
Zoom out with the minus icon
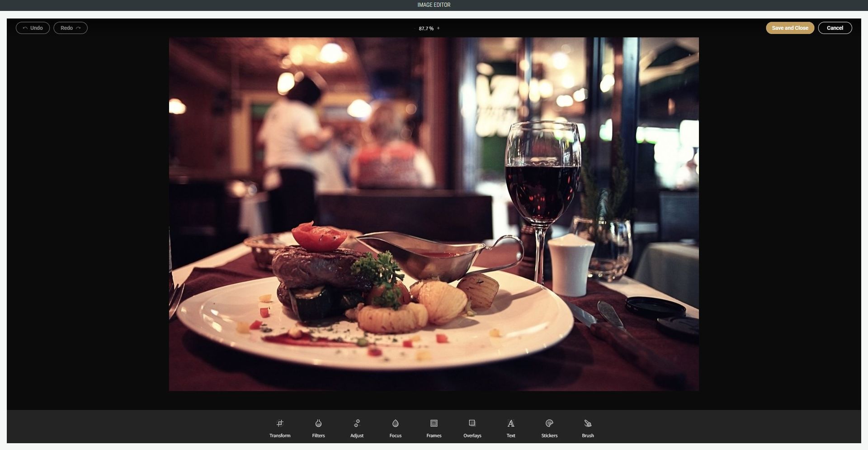pyautogui.click(x=414, y=28)
